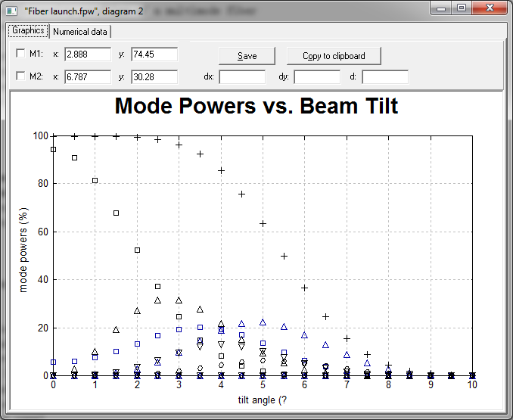Minimize the diagram window
Image resolution: width=513 pixels, height=420 pixels.
point(441,8)
